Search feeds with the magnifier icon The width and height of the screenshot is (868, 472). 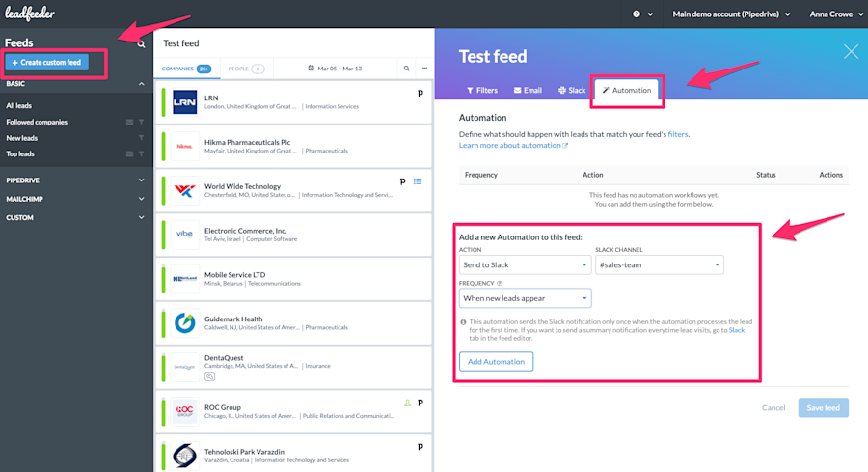pyautogui.click(x=141, y=43)
